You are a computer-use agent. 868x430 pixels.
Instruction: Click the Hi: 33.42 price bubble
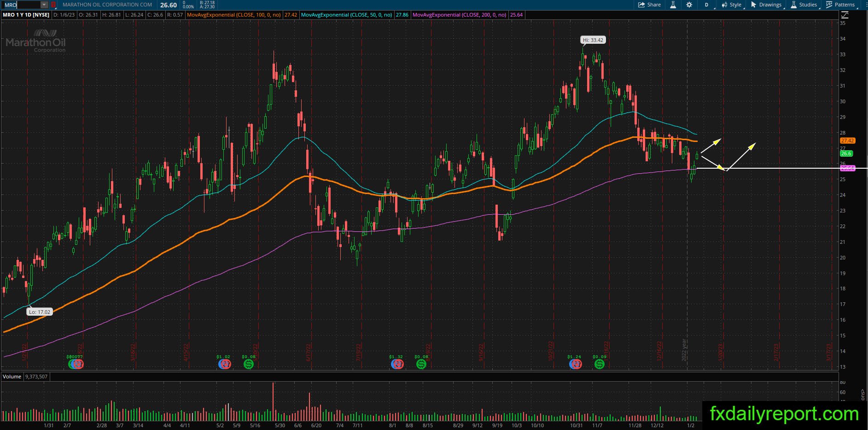593,40
